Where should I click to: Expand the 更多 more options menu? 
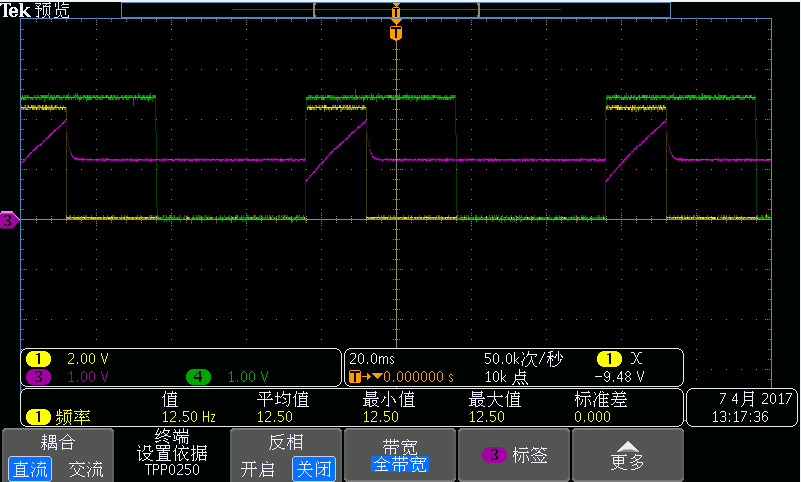click(627, 454)
